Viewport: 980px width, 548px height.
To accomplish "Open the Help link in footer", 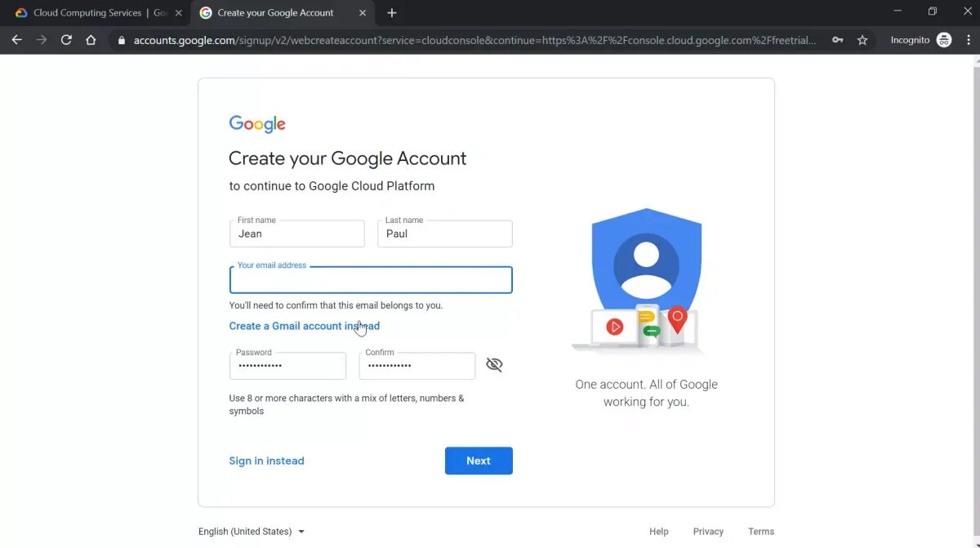I will (x=659, y=532).
